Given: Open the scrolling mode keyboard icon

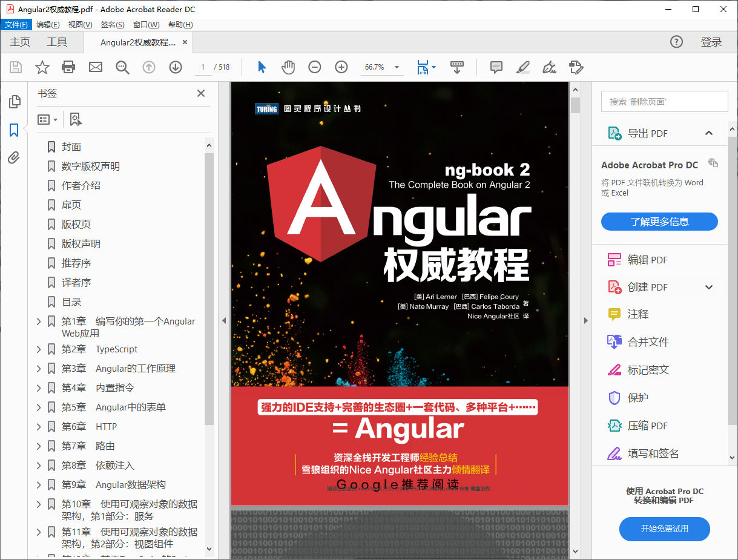Looking at the screenshot, I should [457, 67].
